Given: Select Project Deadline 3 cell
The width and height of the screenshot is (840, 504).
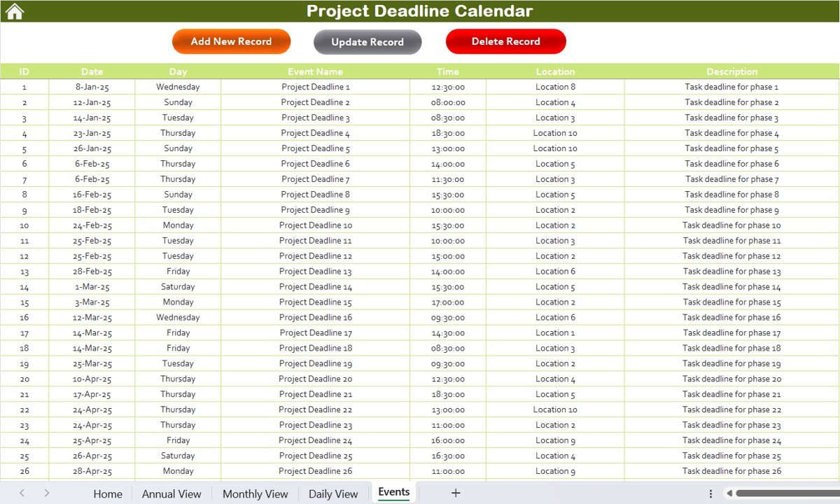Looking at the screenshot, I should (315, 118).
